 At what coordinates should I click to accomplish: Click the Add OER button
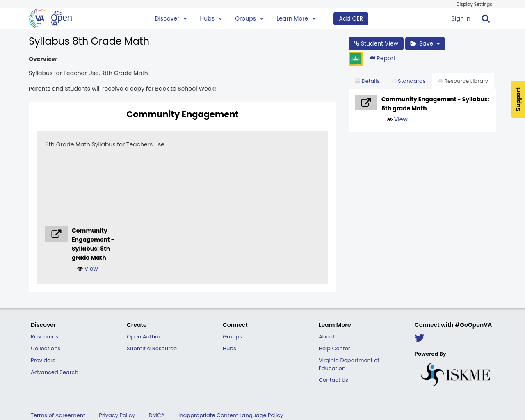[x=351, y=18]
